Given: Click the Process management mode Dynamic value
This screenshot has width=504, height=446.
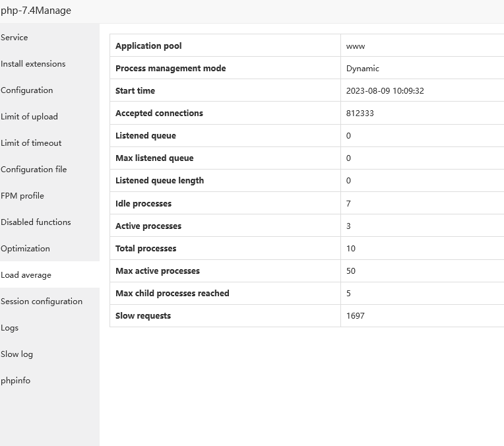Looking at the screenshot, I should [x=363, y=69].
